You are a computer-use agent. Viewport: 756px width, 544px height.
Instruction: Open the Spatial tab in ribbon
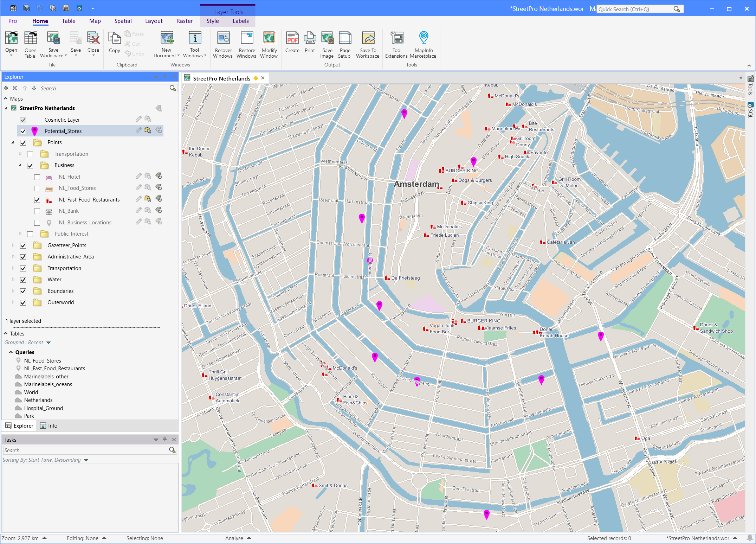pyautogui.click(x=123, y=20)
